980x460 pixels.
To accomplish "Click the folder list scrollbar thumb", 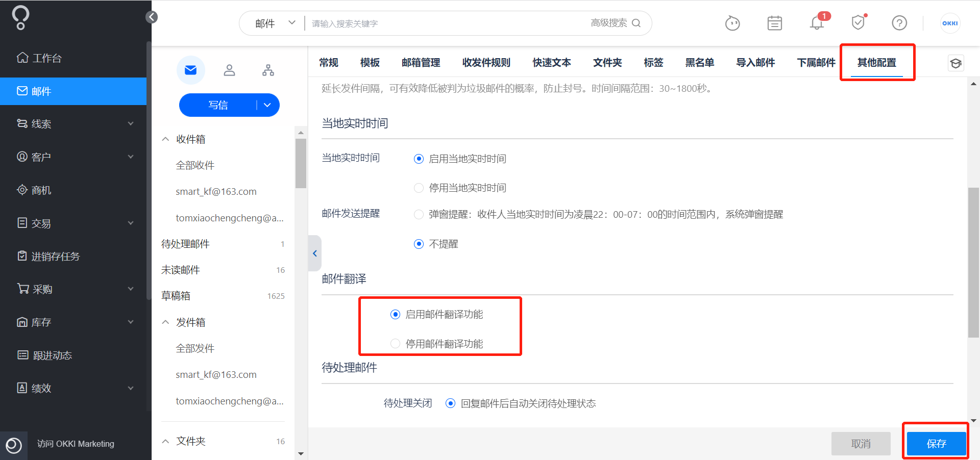I will click(x=301, y=163).
